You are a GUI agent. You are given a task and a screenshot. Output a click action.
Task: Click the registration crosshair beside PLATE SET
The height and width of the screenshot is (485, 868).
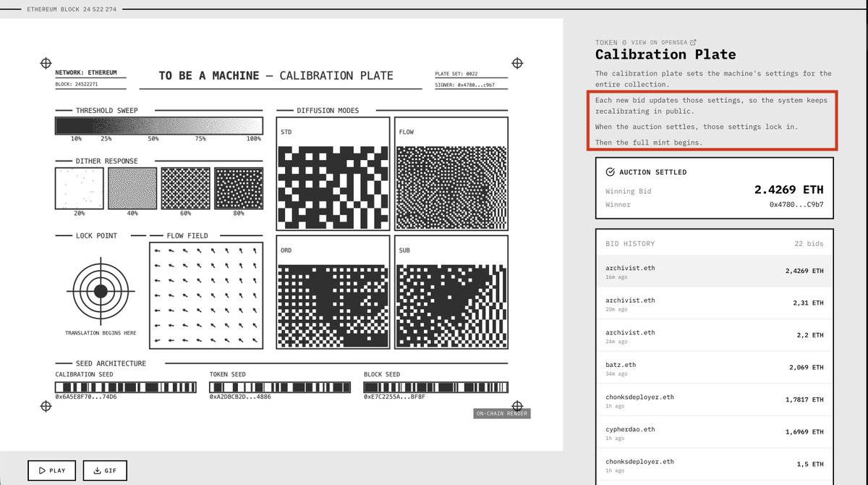[x=517, y=63]
